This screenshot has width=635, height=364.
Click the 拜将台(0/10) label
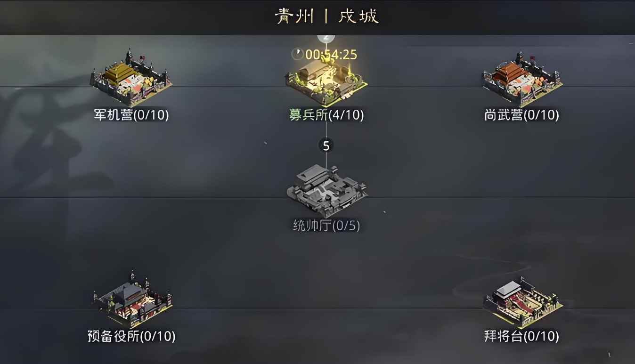tap(522, 336)
